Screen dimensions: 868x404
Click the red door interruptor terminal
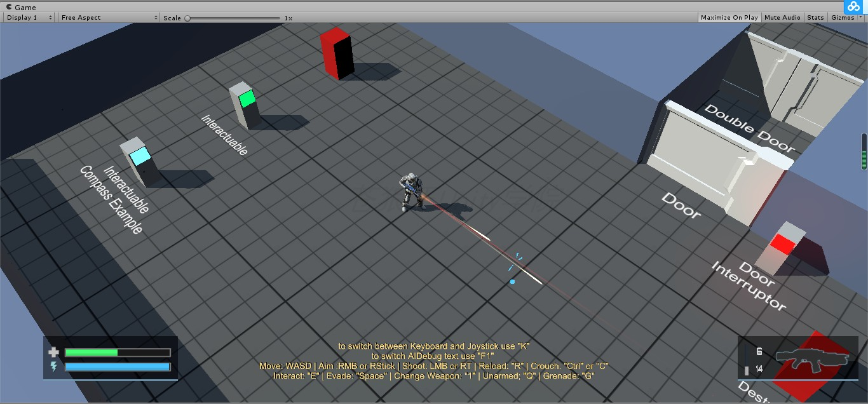tap(780, 248)
